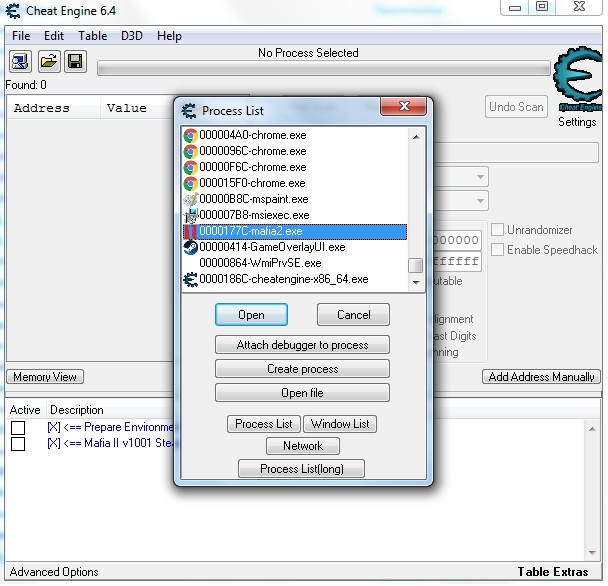Viewport: 608px width, 586px height.
Task: Click the select process computer icon
Action: [20, 61]
